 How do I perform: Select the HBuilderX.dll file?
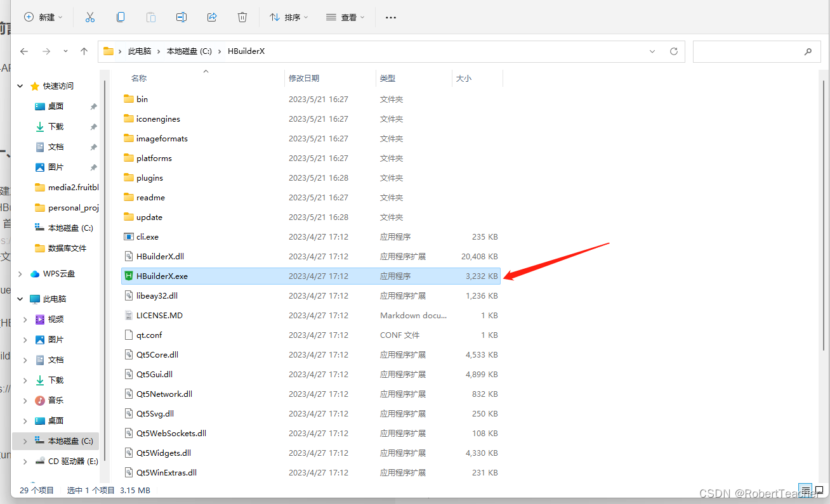click(311, 256)
